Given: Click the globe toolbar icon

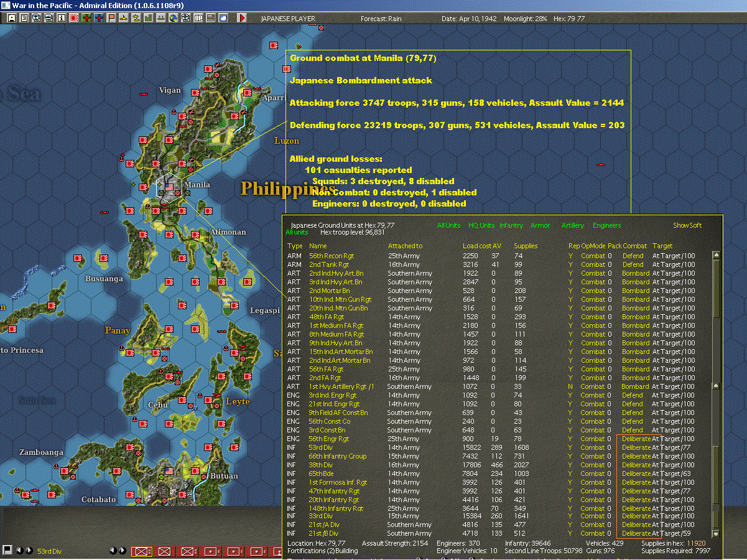Looking at the screenshot, I should point(173,19).
